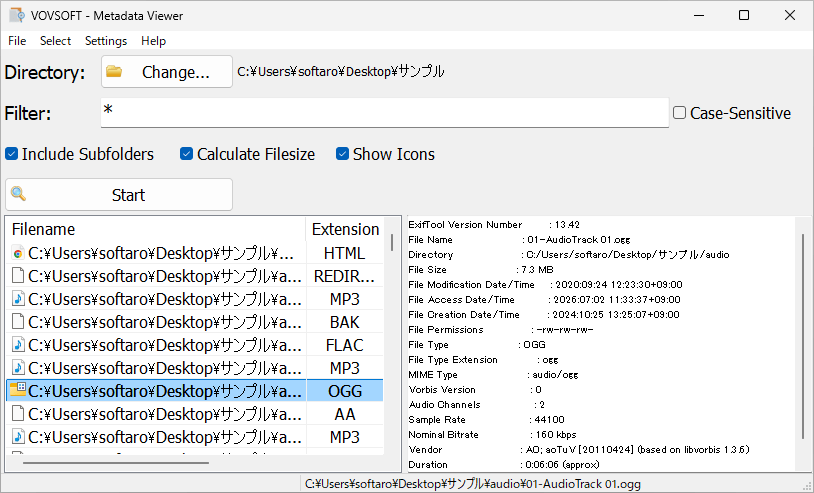Click the VOVSOFT app icon in title bar
Viewport: 814px width, 493px height.
17,15
